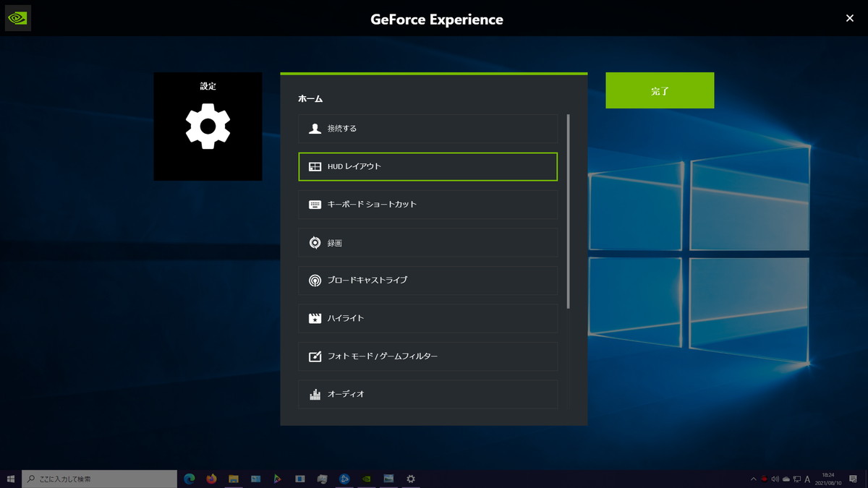Open the オーディオ settings entry
Viewport: 868px width, 488px height.
tap(427, 395)
